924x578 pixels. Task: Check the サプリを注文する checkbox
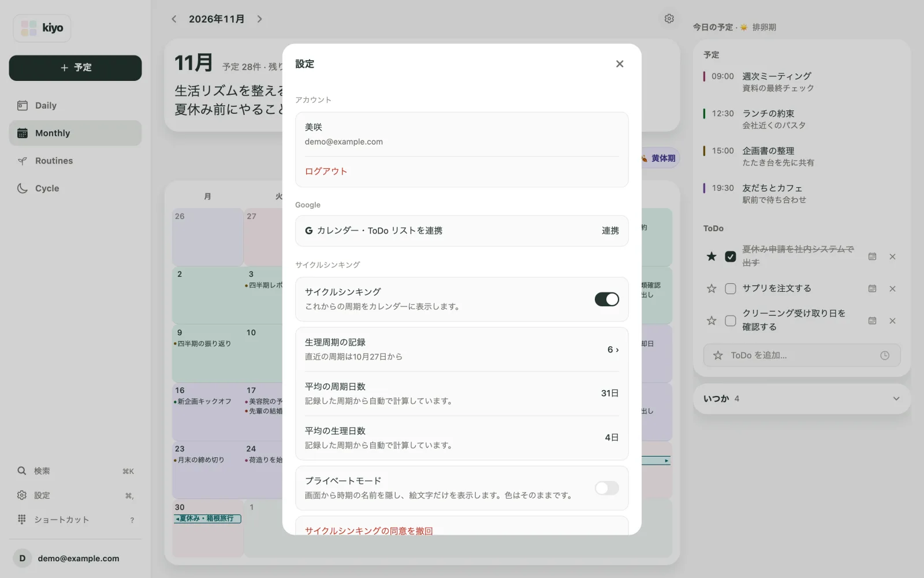point(731,288)
